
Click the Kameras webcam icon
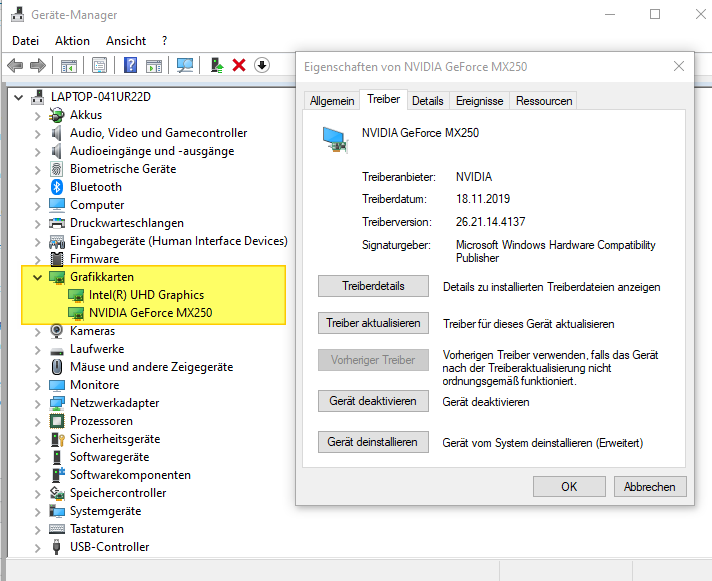(x=57, y=331)
